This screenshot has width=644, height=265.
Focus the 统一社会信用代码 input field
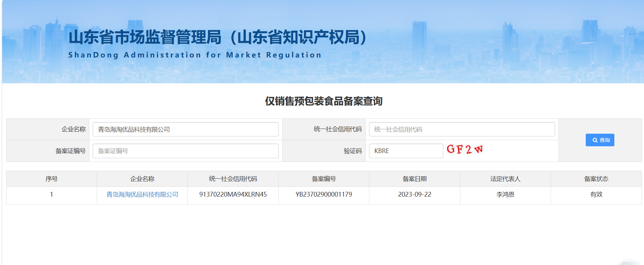pyautogui.click(x=462, y=129)
